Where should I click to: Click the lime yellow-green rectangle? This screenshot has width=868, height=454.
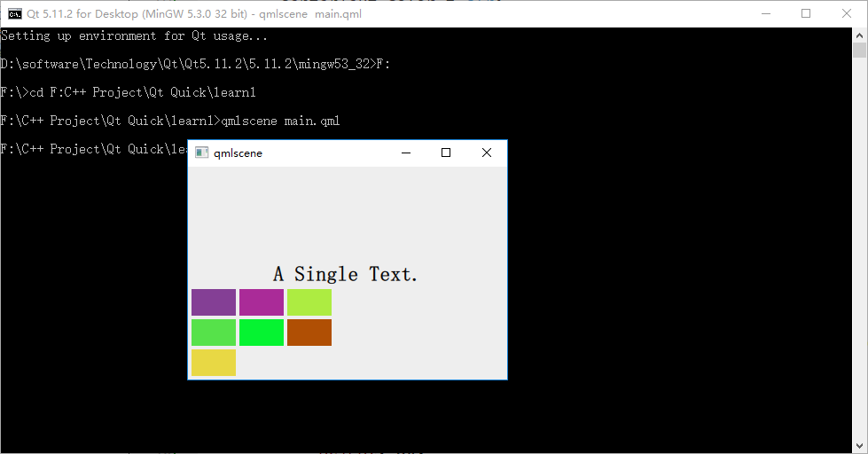click(309, 302)
